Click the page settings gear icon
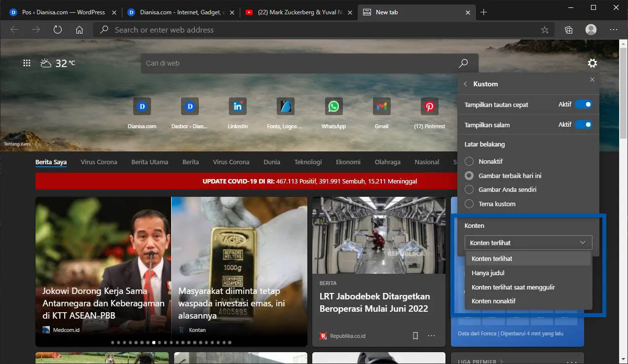Viewport: 628px width, 364px height. [x=592, y=63]
